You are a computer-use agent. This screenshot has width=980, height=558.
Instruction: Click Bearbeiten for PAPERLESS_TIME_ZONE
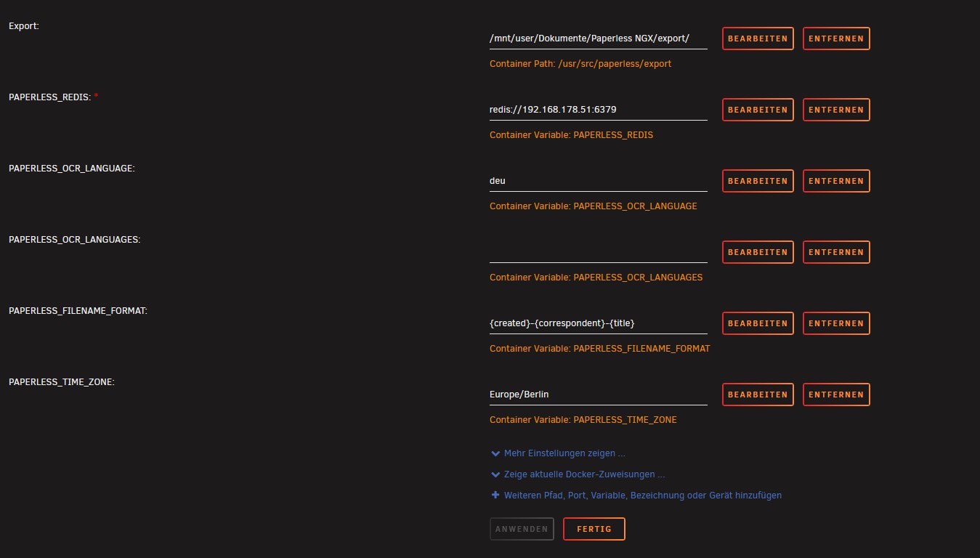pos(758,395)
